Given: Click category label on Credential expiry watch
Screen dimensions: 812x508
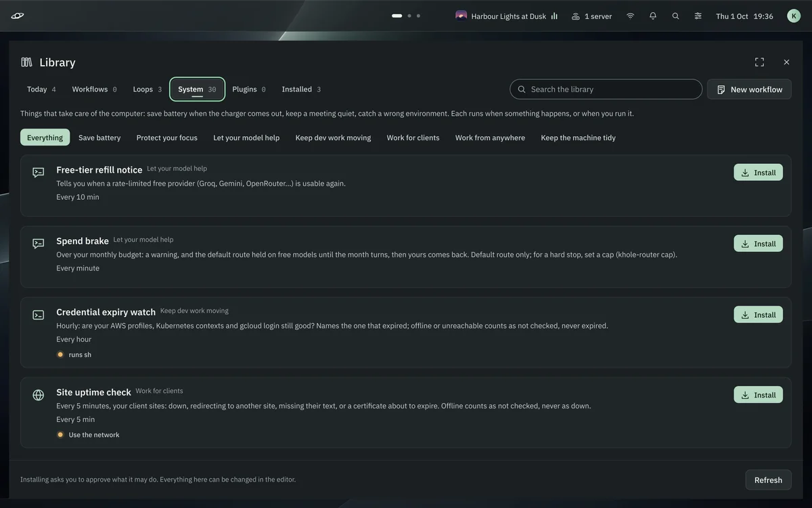Looking at the screenshot, I should (194, 311).
